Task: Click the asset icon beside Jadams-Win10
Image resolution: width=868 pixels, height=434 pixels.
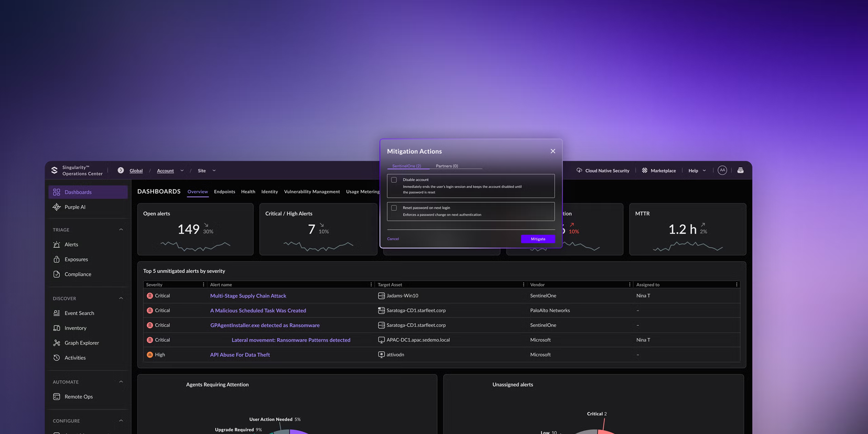Action: click(381, 296)
